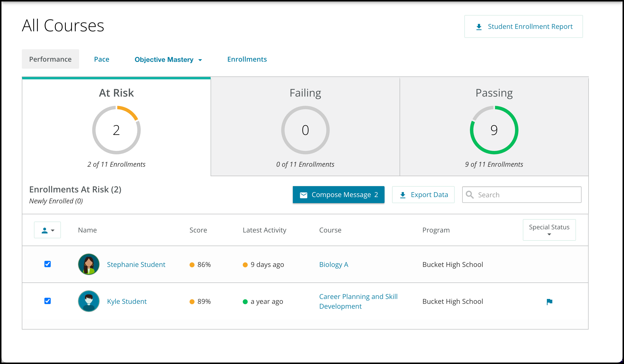Open Career Planning and Skill Development link
Image resolution: width=624 pixels, height=364 pixels.
[x=358, y=301]
